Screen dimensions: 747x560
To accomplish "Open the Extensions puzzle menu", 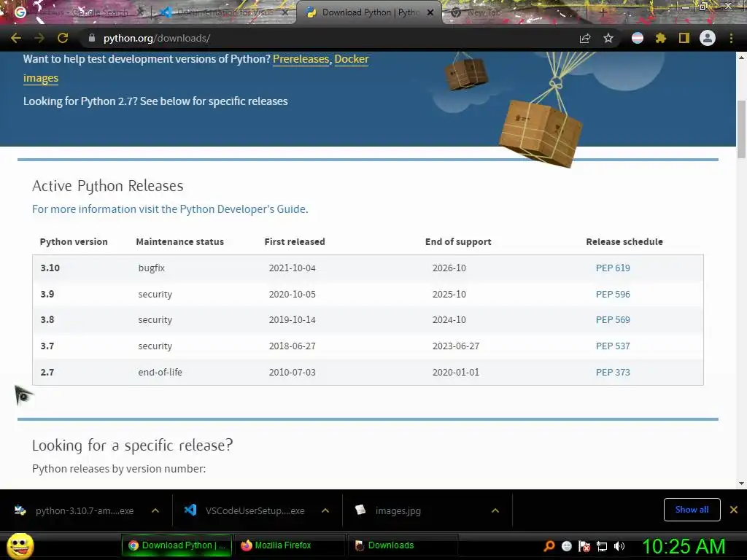I will click(x=661, y=38).
